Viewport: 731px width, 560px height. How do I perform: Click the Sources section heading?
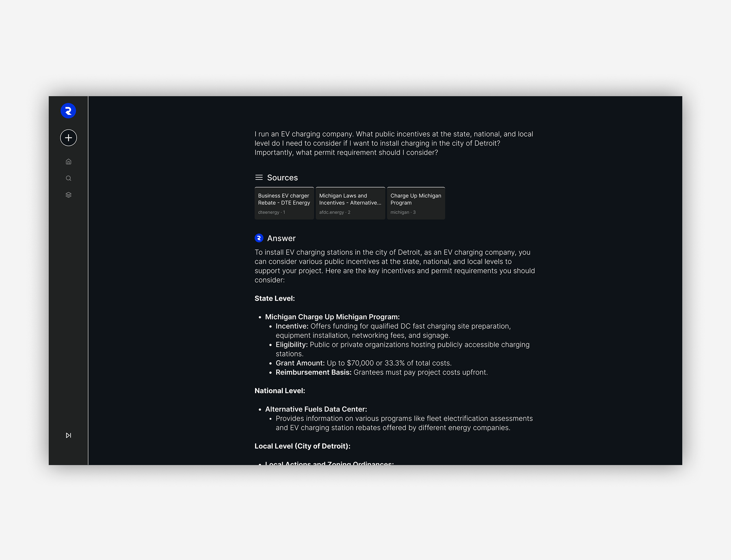[x=282, y=178]
